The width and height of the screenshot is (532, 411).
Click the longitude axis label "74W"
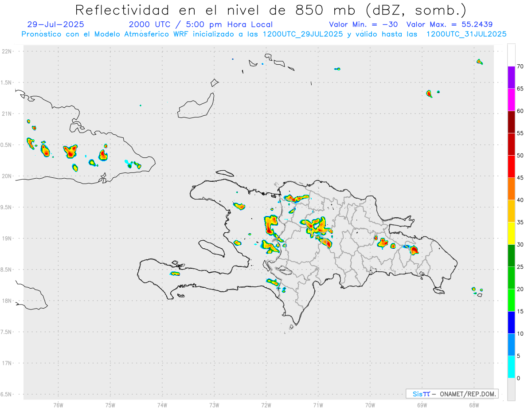(162, 405)
